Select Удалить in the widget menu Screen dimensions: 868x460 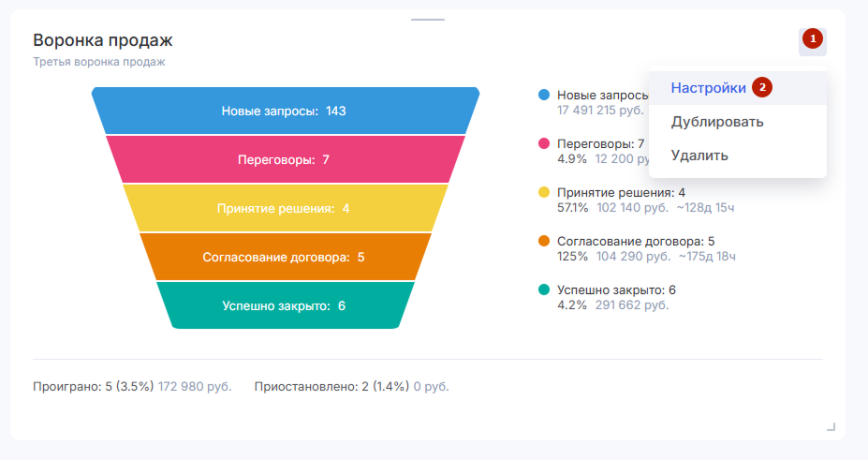click(737, 156)
